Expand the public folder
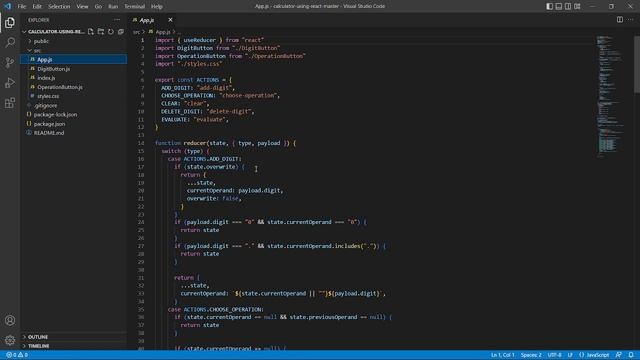This screenshot has height=360, width=640. click(73, 41)
